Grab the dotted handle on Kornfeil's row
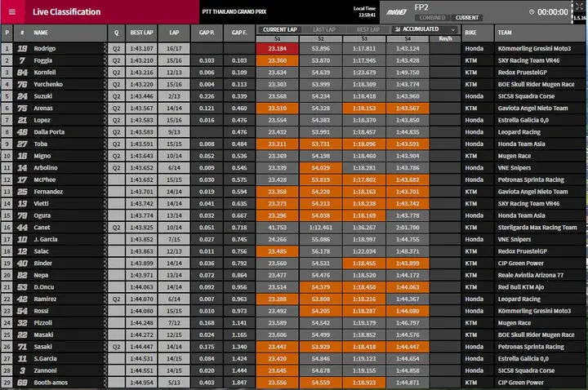588x390 pixels. coord(105,73)
